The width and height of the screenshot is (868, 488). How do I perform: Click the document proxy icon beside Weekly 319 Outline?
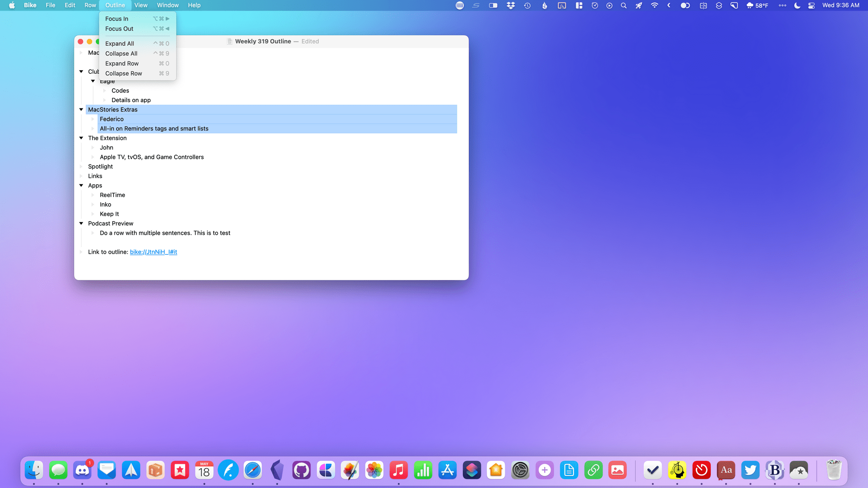229,41
